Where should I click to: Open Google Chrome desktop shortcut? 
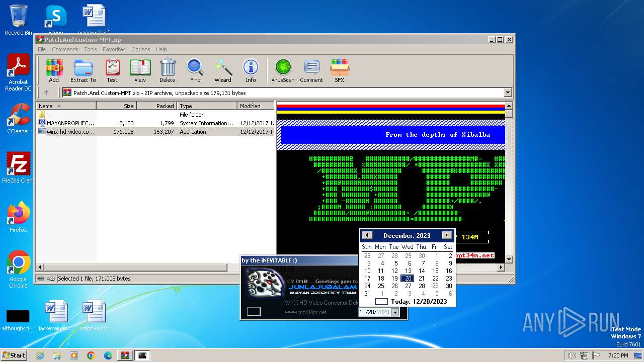point(18,269)
